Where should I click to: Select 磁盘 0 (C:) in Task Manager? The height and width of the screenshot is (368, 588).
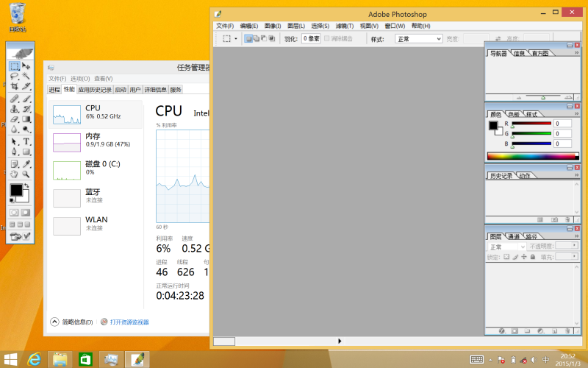(96, 170)
